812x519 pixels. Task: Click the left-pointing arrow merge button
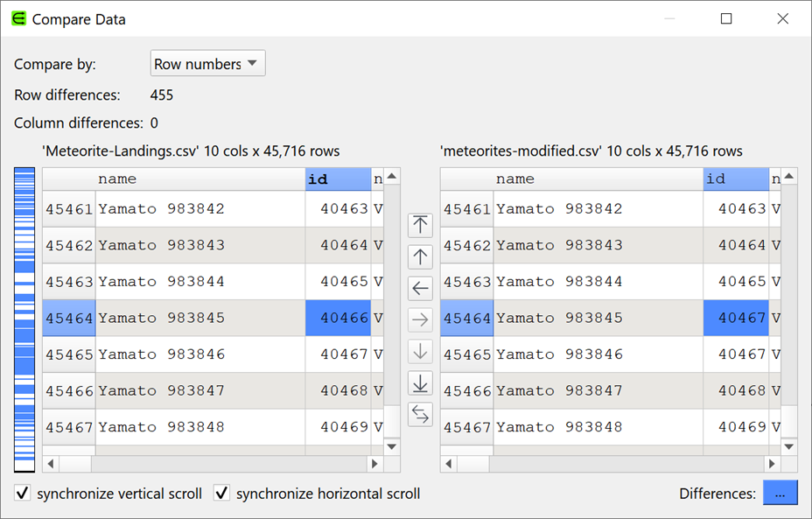click(x=420, y=288)
